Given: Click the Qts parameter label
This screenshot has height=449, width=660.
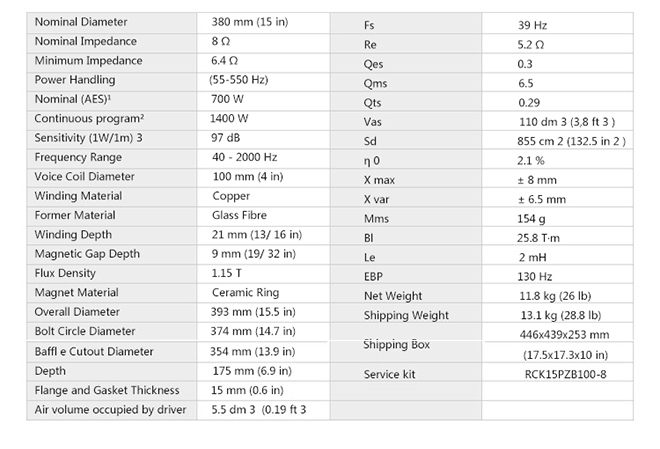Looking at the screenshot, I should tap(375, 103).
